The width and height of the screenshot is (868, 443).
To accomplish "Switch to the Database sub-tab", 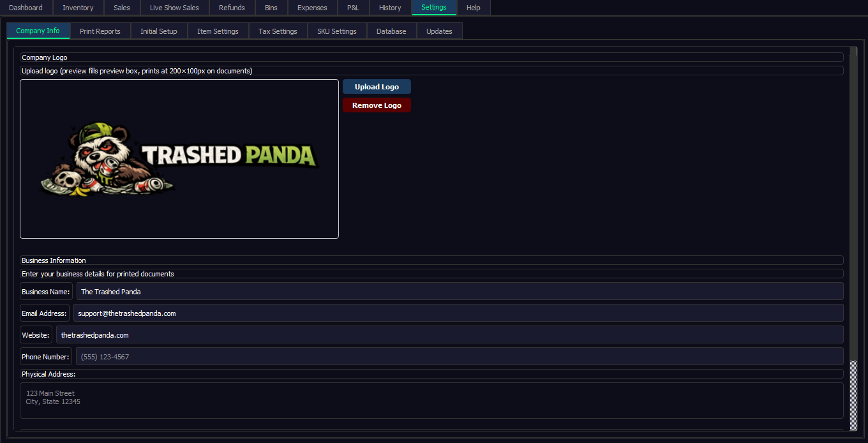I will coord(391,31).
